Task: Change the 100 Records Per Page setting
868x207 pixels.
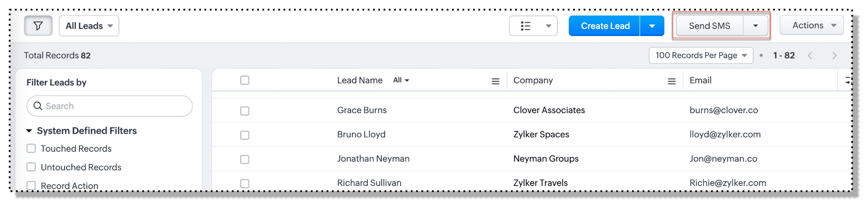Action: point(701,56)
